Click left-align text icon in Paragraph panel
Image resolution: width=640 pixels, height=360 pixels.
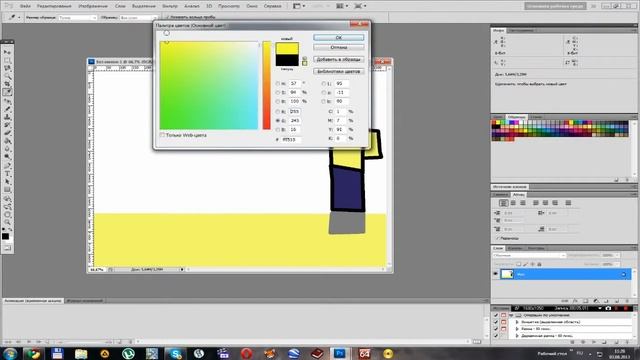pos(503,203)
